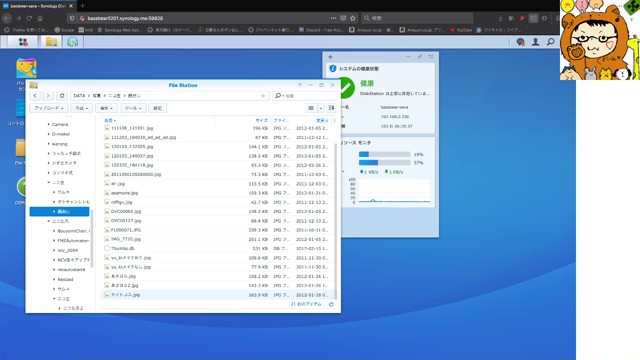Click the browser back arrow

pyautogui.click(x=7, y=18)
